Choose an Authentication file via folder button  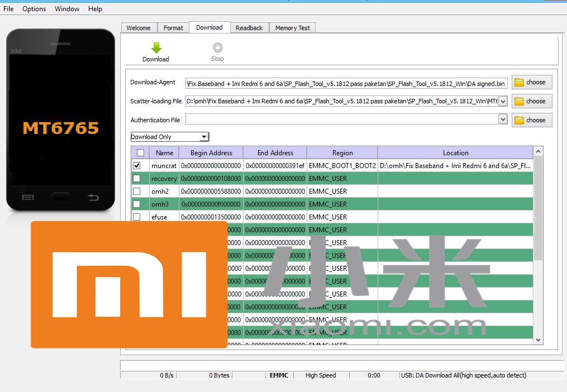pyautogui.click(x=532, y=120)
